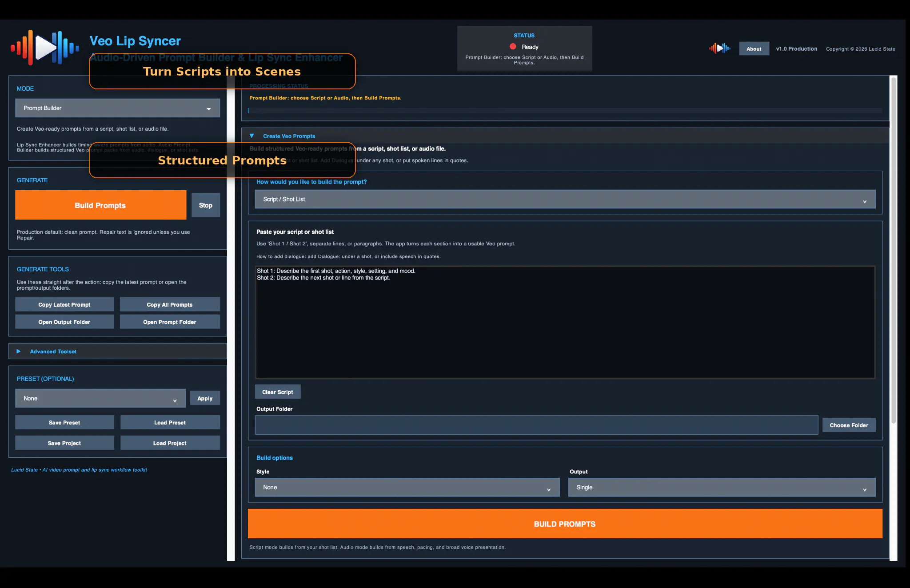Click Choose Folder for the output folder

[849, 425]
